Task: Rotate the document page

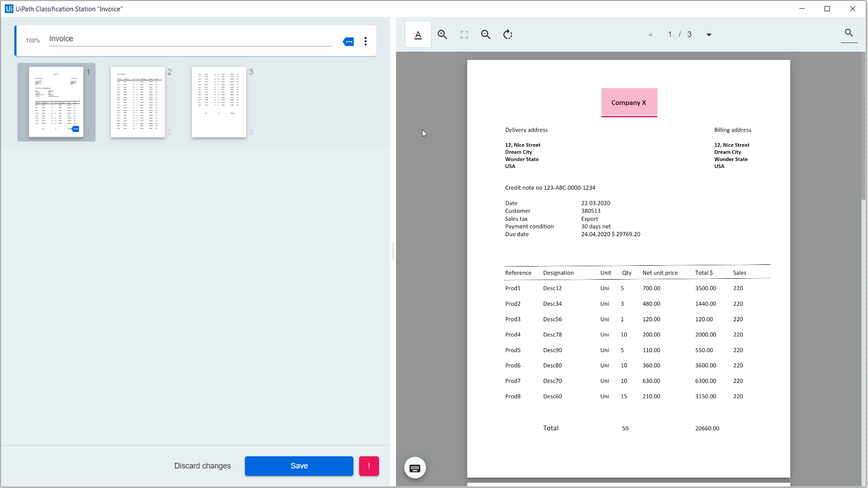Action: pyautogui.click(x=508, y=35)
